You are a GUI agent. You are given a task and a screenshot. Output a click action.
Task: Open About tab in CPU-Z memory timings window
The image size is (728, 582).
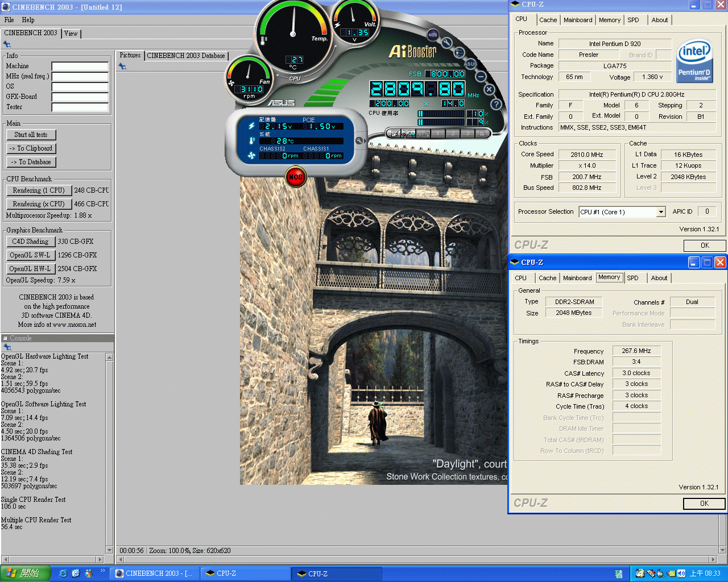pyautogui.click(x=659, y=278)
